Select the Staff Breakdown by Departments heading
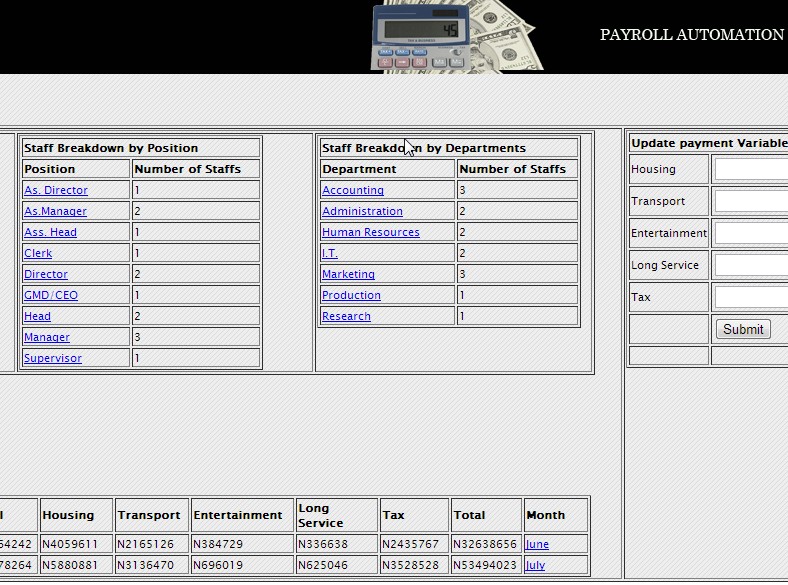Image resolution: width=788 pixels, height=585 pixels. (x=424, y=148)
